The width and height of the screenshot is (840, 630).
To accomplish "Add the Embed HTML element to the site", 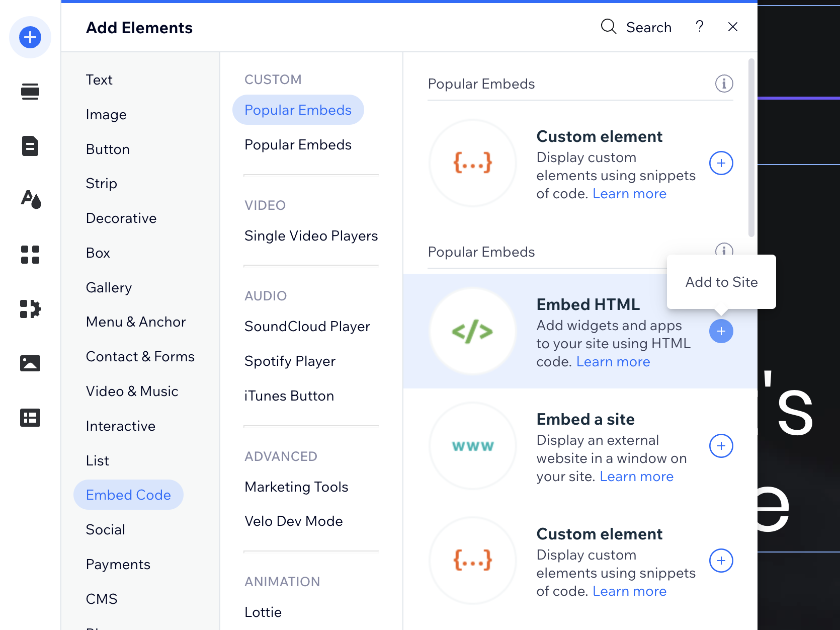I will coord(721,331).
